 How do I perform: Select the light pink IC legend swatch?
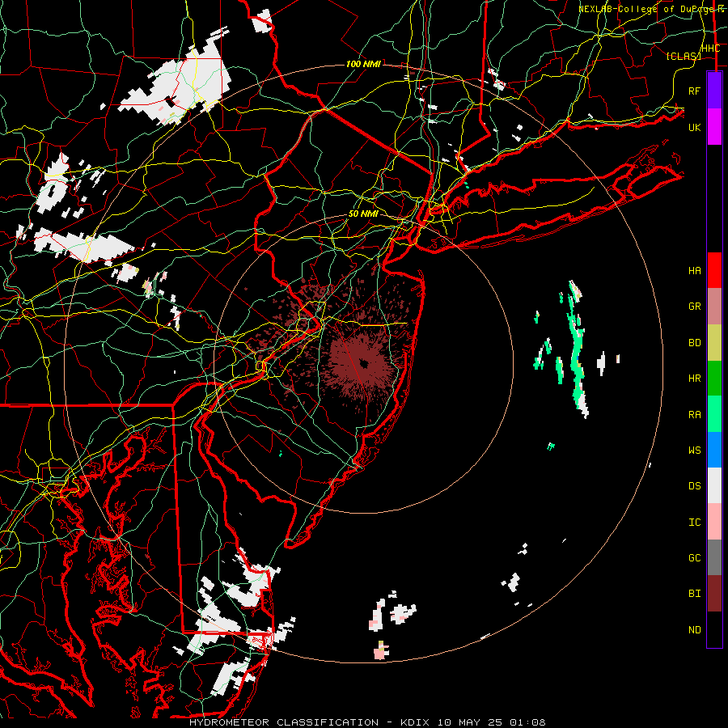pyautogui.click(x=714, y=522)
